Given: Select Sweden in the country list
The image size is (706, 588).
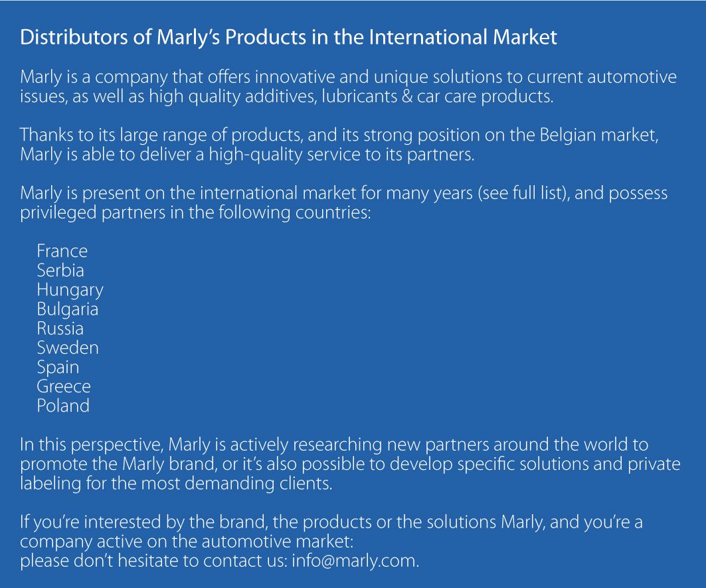Looking at the screenshot, I should pos(68,348).
